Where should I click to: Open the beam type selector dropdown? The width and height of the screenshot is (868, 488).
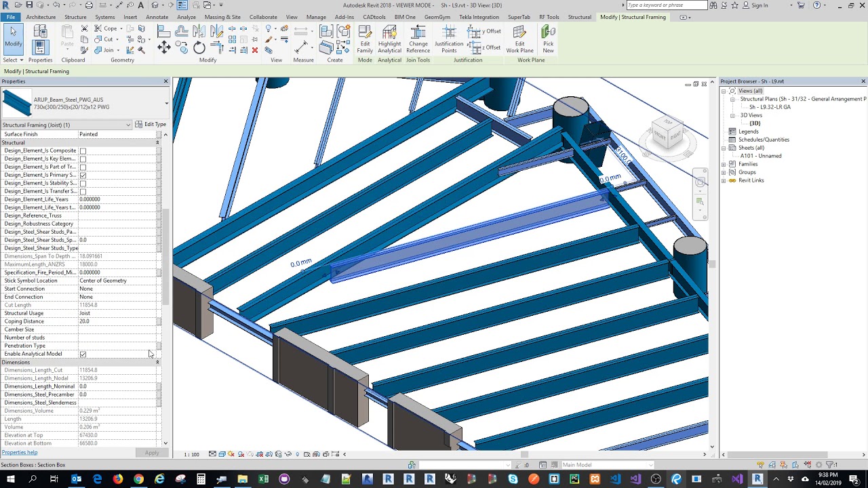pyautogui.click(x=166, y=104)
